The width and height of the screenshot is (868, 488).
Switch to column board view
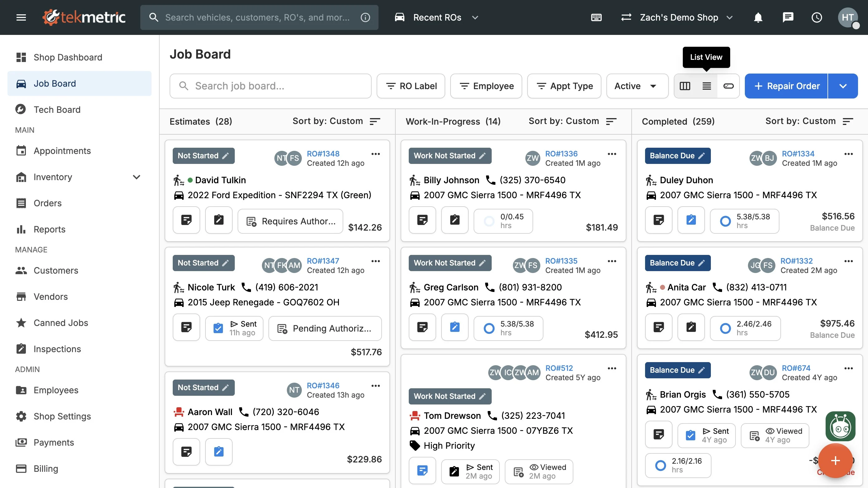[x=685, y=86]
